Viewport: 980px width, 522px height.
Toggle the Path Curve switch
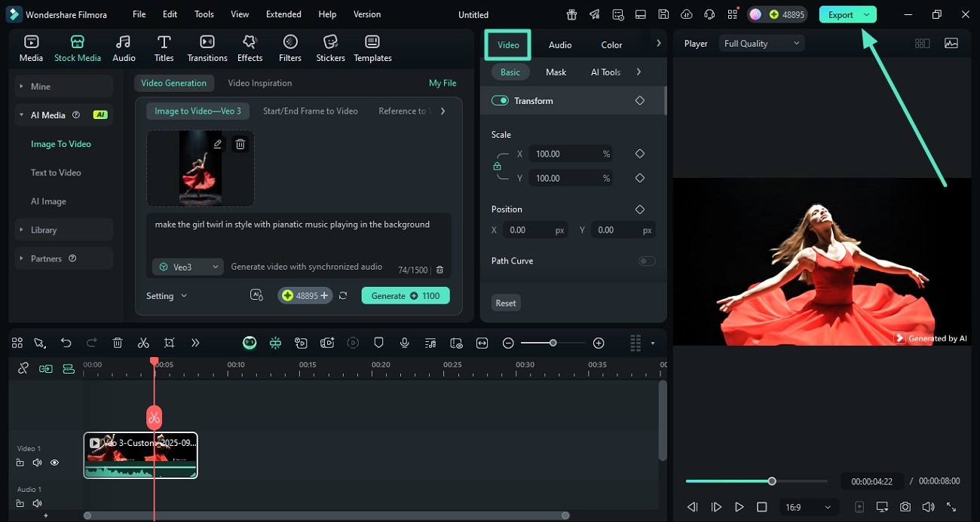647,261
